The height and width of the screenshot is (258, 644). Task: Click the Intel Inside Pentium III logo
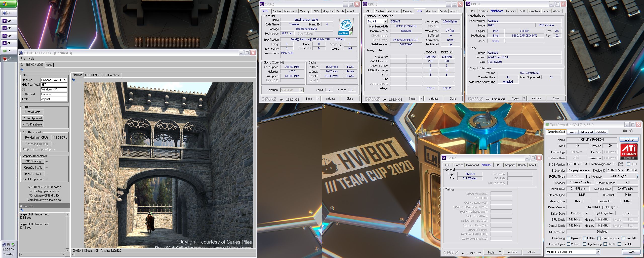pos(346,26)
